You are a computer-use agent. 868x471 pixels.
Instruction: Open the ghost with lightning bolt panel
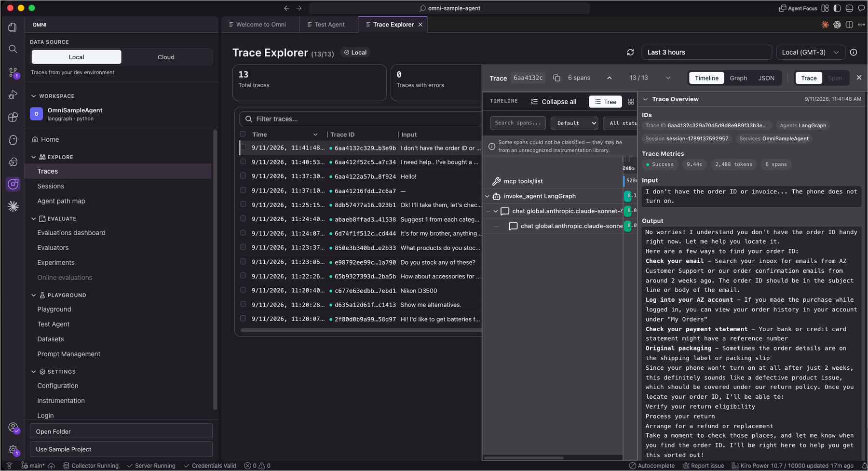point(13,162)
